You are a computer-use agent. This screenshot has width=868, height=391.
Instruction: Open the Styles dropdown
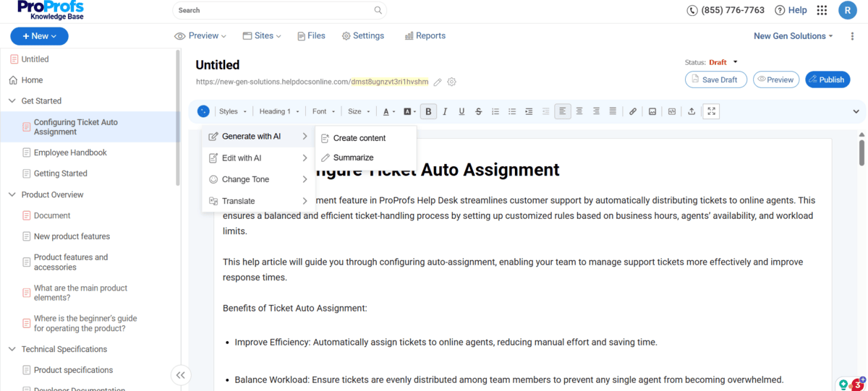[x=233, y=111]
